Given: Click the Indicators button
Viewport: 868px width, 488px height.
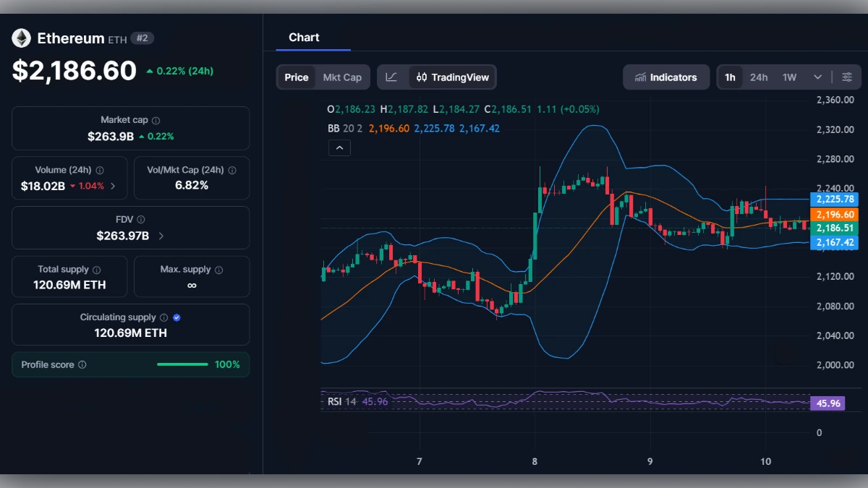Looking at the screenshot, I should click(x=665, y=77).
